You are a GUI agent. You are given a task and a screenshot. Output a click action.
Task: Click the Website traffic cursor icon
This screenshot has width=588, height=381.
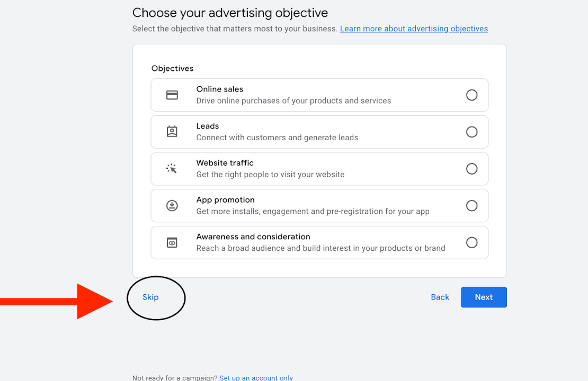[172, 169]
